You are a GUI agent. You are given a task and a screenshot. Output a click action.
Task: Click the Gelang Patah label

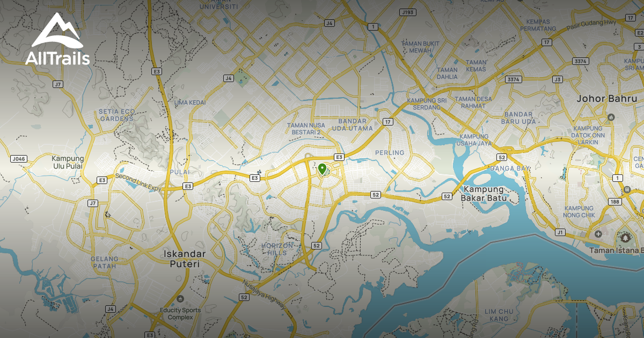104,262
